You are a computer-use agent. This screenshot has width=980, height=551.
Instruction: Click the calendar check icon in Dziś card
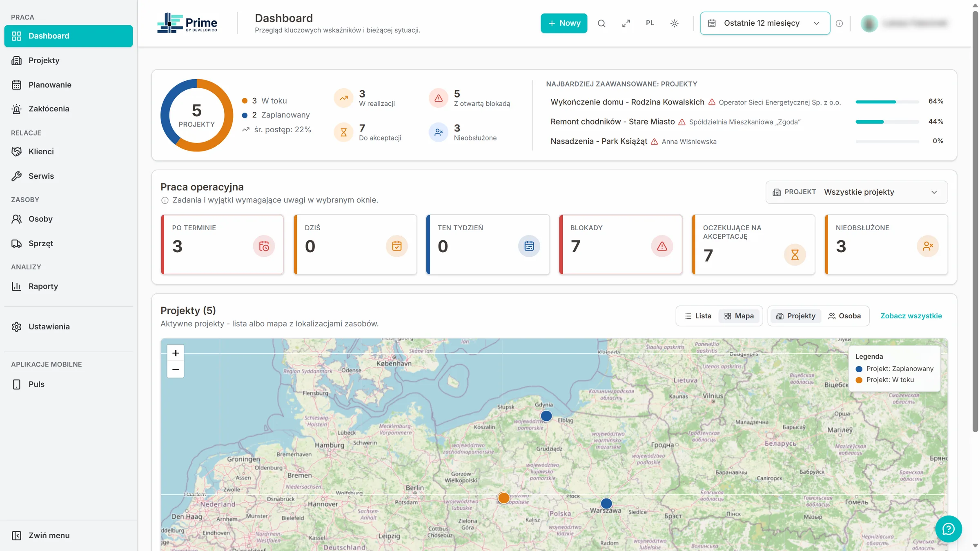click(x=396, y=246)
